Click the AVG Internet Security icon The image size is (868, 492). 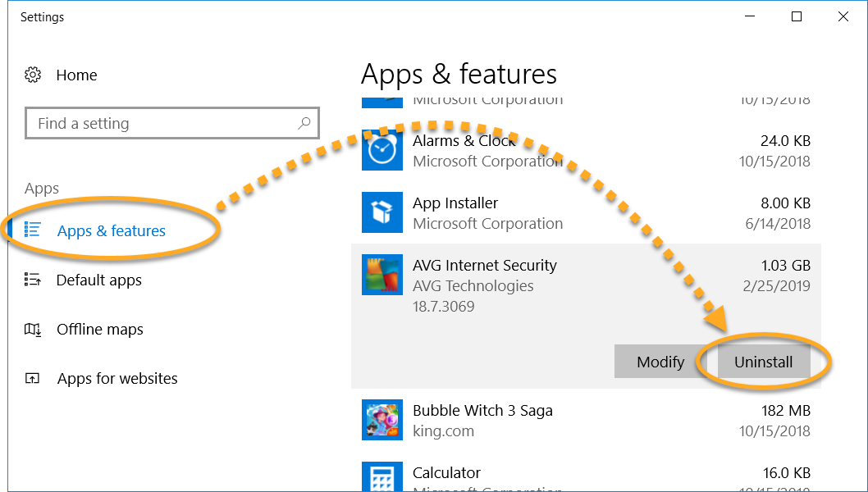[382, 275]
